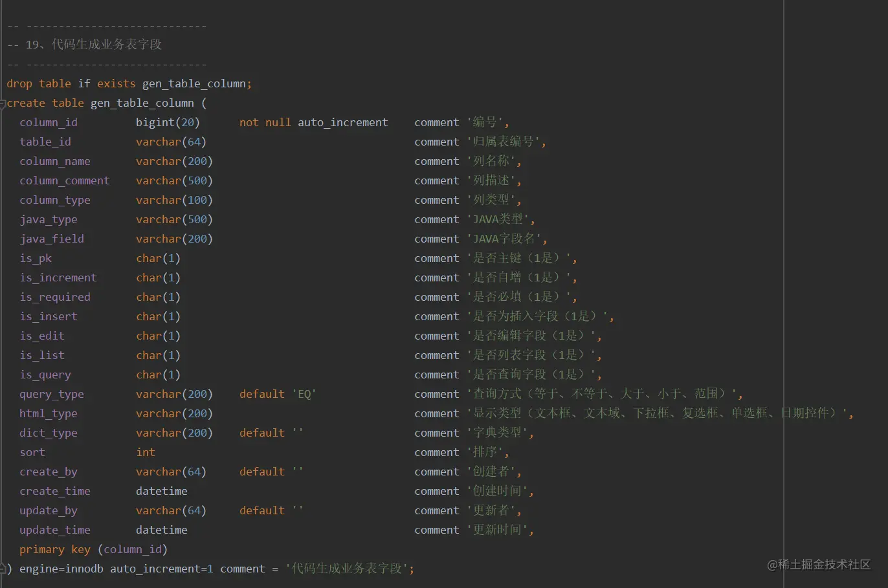Click the comment '字典类型' string
Viewport: 888px width, 588px height.
pos(498,433)
